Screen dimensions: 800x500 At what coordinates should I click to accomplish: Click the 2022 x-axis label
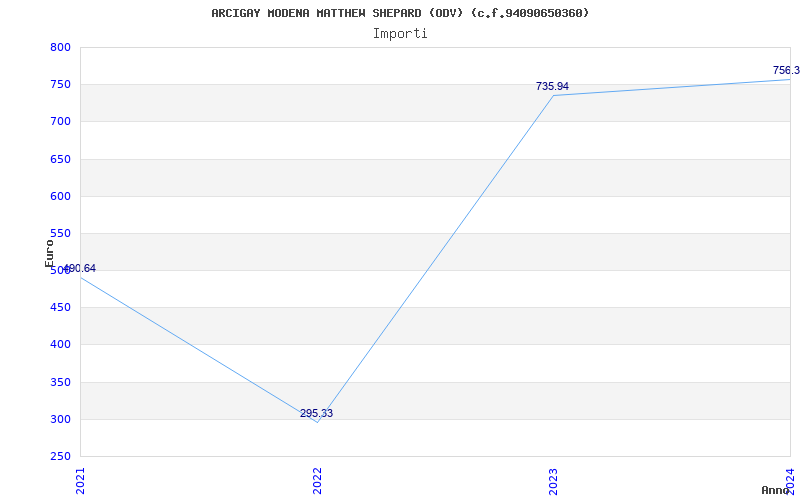(317, 481)
